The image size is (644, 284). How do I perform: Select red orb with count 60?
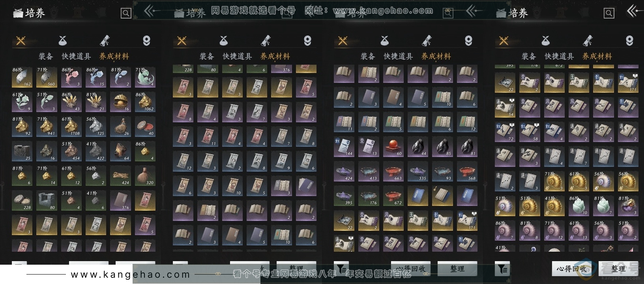click(393, 147)
